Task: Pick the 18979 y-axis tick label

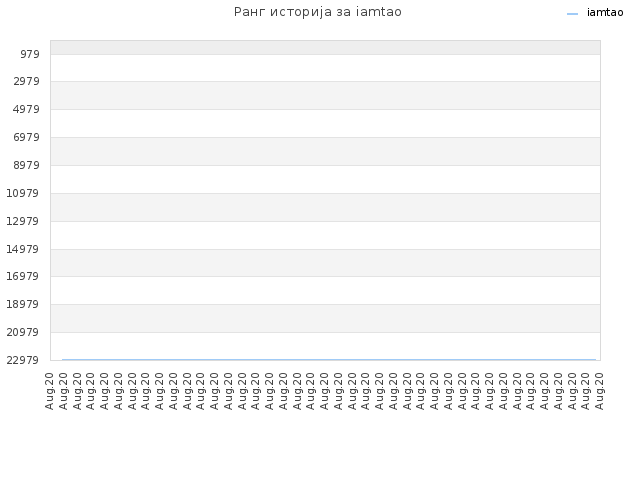Action: pos(22,304)
